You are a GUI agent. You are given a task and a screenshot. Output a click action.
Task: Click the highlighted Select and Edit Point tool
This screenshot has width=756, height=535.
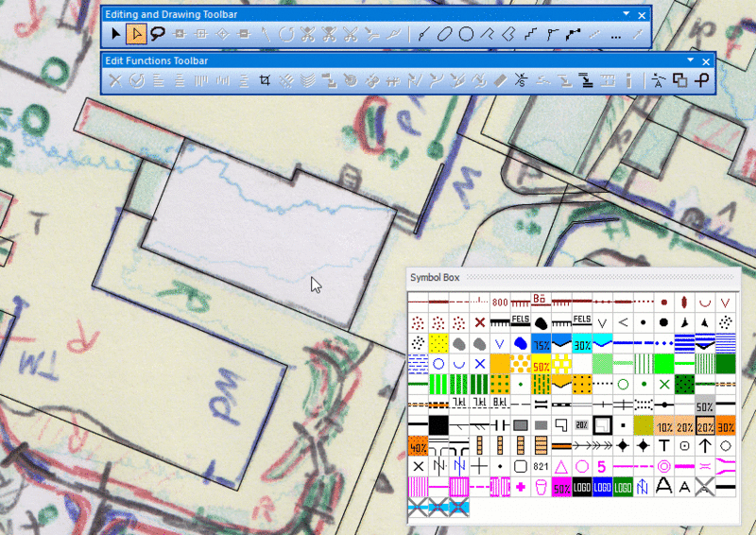pyautogui.click(x=136, y=34)
